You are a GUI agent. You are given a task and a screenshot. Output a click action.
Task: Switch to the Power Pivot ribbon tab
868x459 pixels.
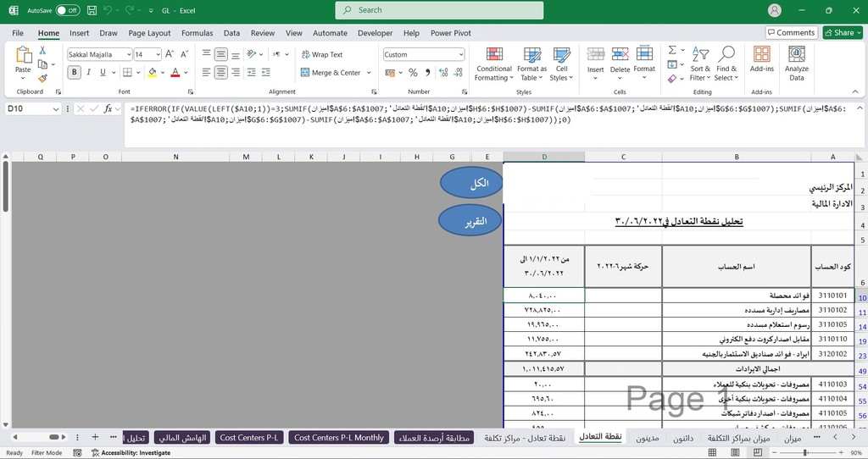(451, 33)
